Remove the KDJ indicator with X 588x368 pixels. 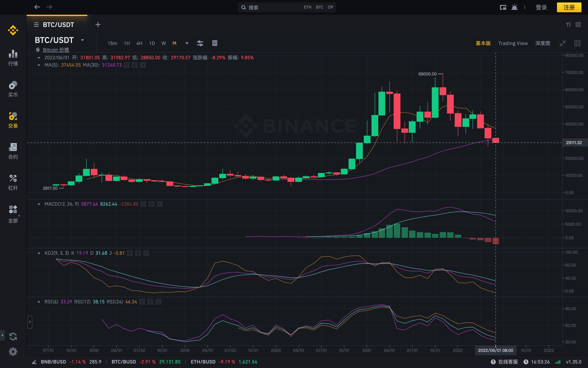[x=146, y=253]
